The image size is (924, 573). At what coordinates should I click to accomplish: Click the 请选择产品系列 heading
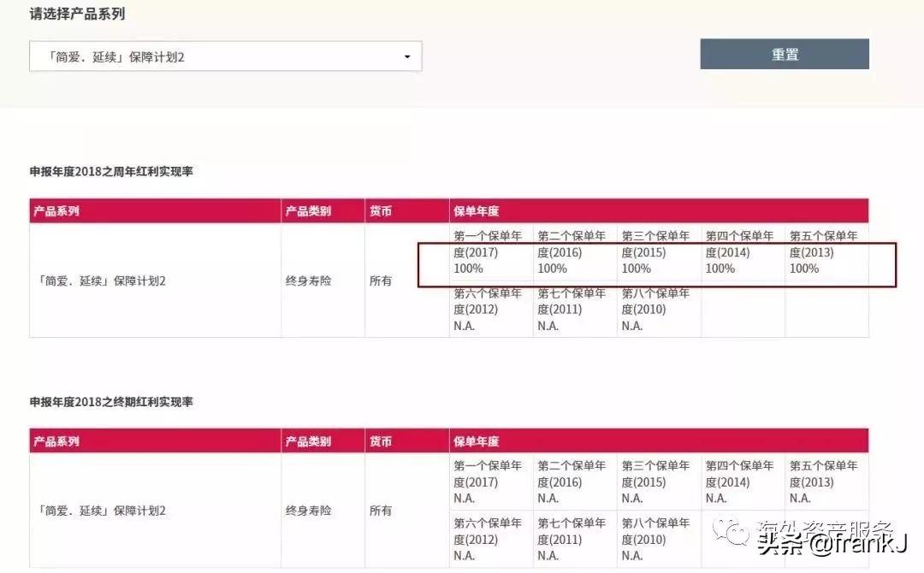pos(75,14)
